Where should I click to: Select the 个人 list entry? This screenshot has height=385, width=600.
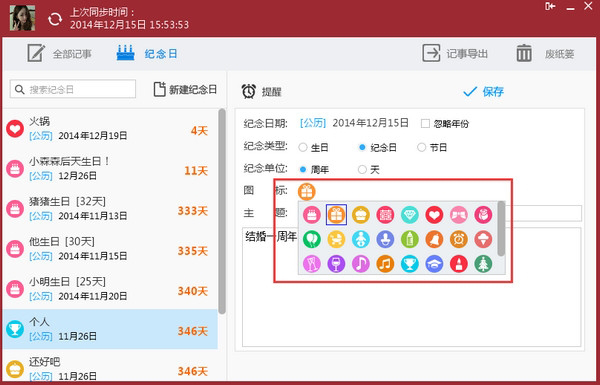pyautogui.click(x=110, y=329)
